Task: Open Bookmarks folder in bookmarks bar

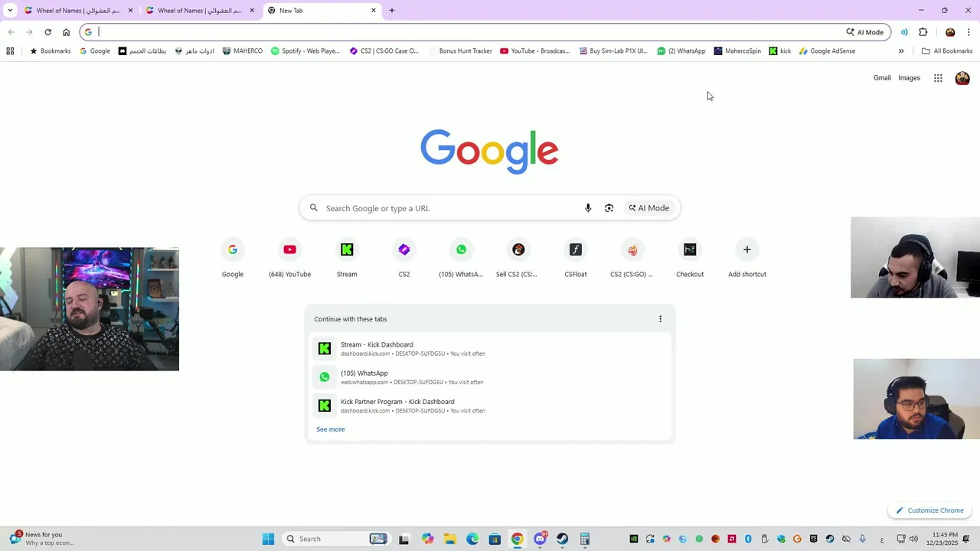Action: pyautogui.click(x=50, y=51)
